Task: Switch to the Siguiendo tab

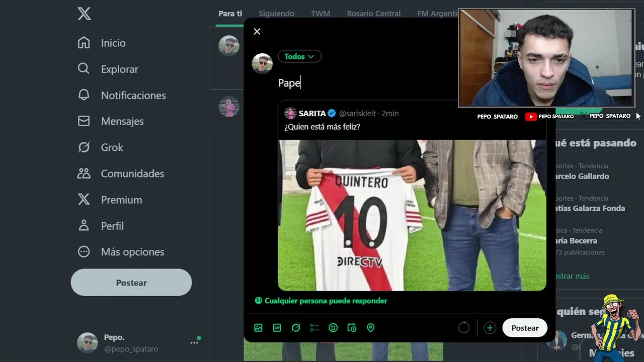Action: (x=276, y=14)
